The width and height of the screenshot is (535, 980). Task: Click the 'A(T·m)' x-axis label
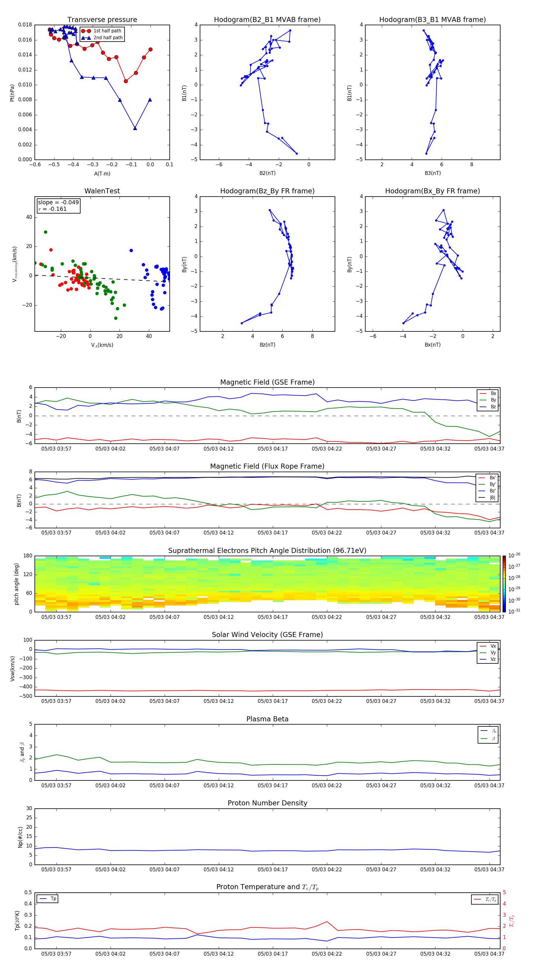point(102,173)
